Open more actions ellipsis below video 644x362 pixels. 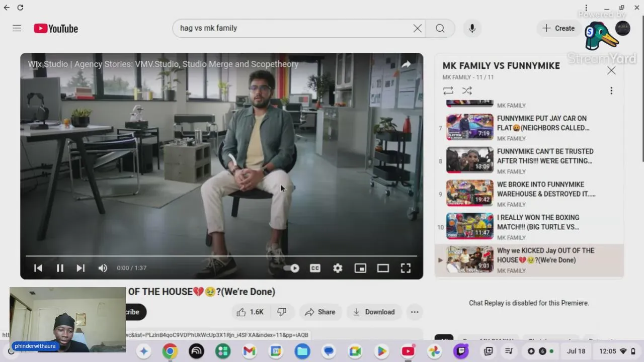(x=415, y=312)
